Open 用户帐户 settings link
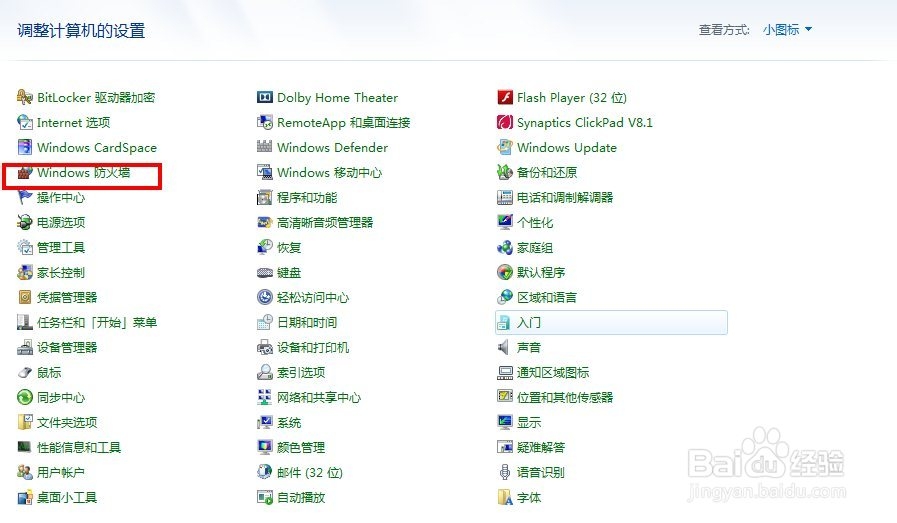The image size is (897, 523). click(x=61, y=472)
